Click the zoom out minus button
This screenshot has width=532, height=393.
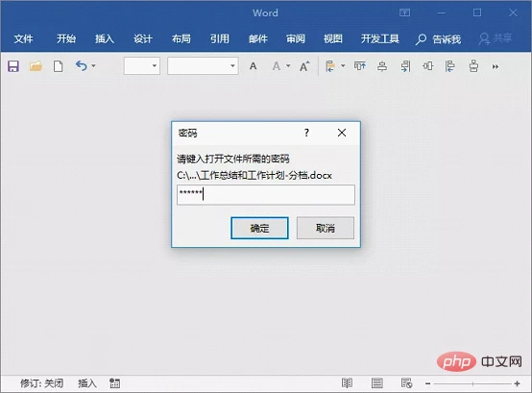tap(428, 383)
